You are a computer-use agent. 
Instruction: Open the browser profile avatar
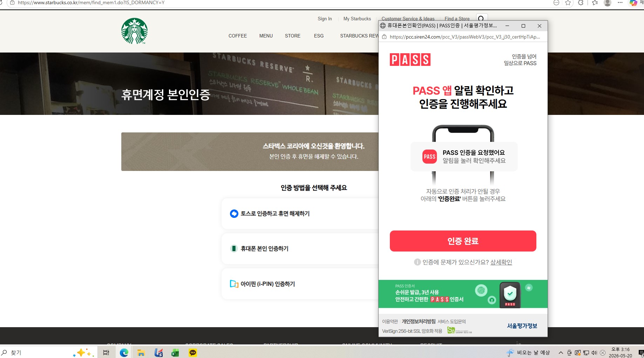pyautogui.click(x=608, y=3)
